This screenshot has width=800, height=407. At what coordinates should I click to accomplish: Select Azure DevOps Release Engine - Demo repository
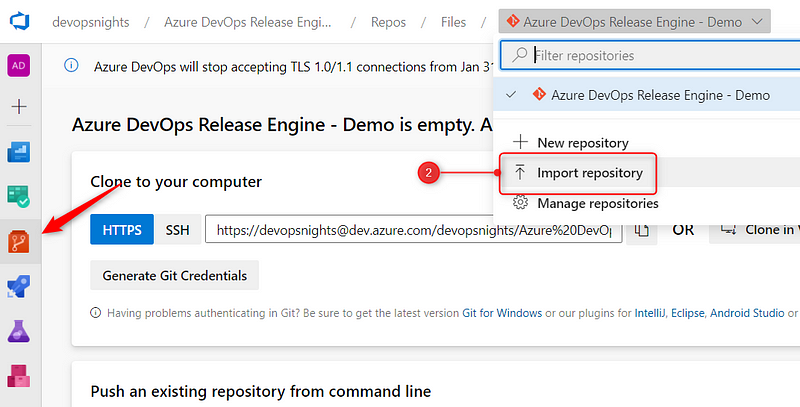tap(660, 95)
